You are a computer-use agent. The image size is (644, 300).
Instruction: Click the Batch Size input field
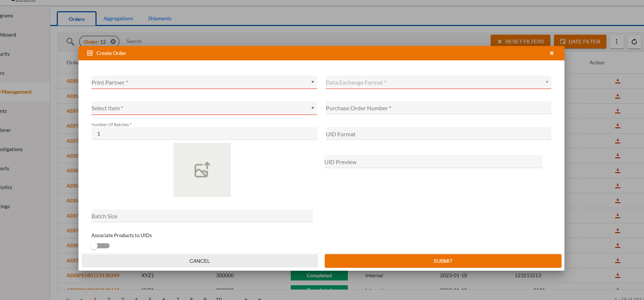(x=202, y=216)
